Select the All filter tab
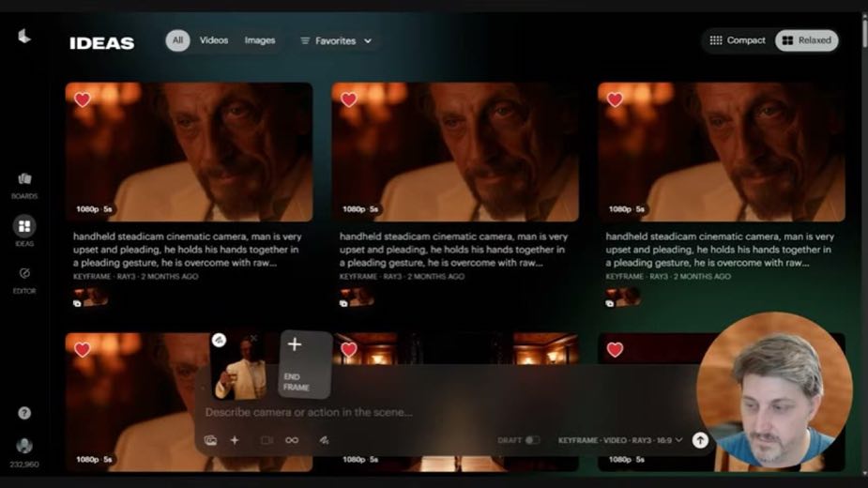Screen dimensions: 868x488 coord(177,40)
